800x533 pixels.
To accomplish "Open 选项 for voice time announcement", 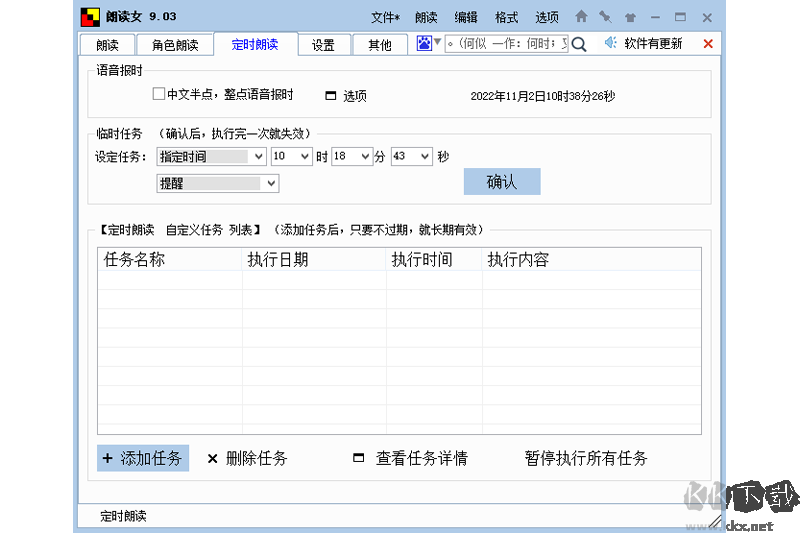I will [346, 96].
